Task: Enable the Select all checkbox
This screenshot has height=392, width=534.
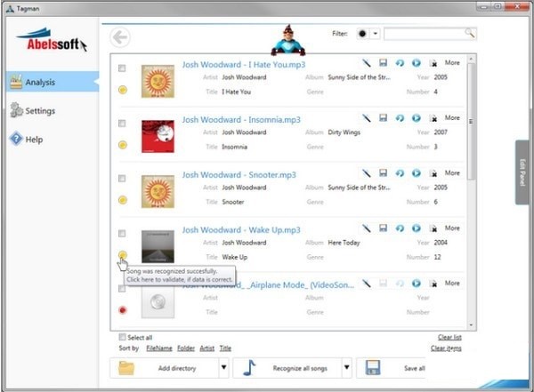Action: pyautogui.click(x=122, y=337)
